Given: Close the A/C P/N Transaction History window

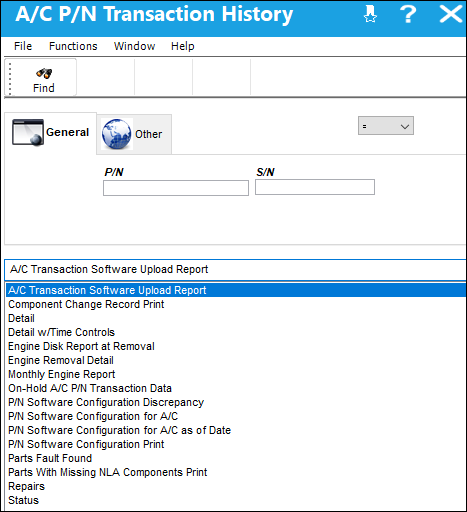Looking at the screenshot, I should 451,14.
